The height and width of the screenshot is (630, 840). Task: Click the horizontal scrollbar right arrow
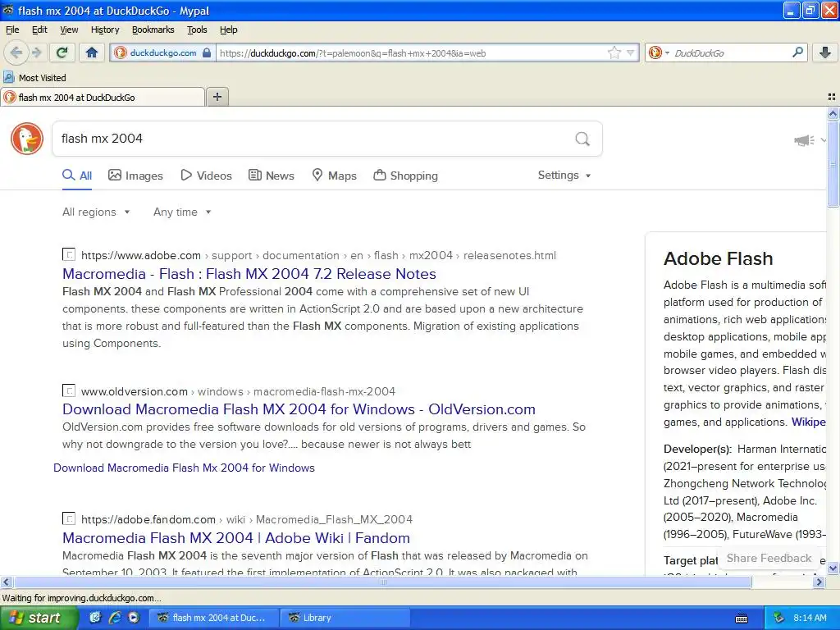819,582
